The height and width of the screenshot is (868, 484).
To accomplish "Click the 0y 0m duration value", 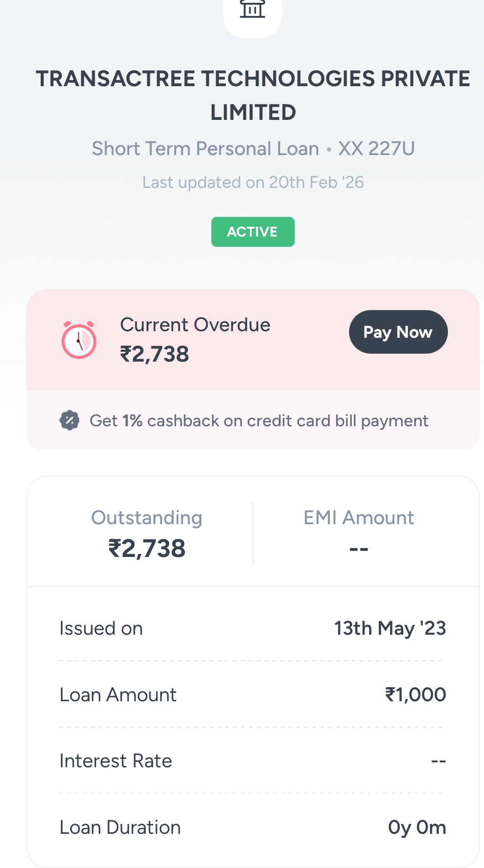I will (417, 827).
